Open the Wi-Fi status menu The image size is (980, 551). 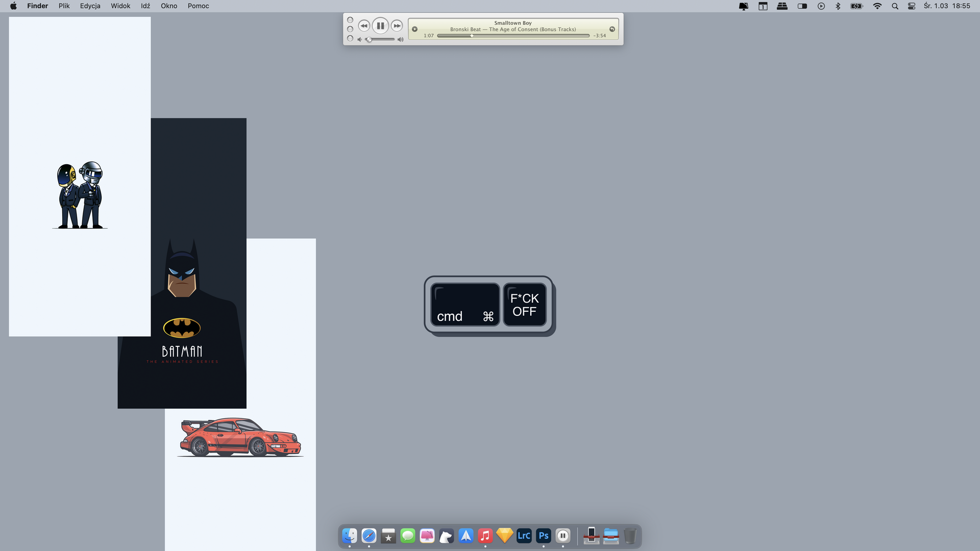(x=877, y=6)
